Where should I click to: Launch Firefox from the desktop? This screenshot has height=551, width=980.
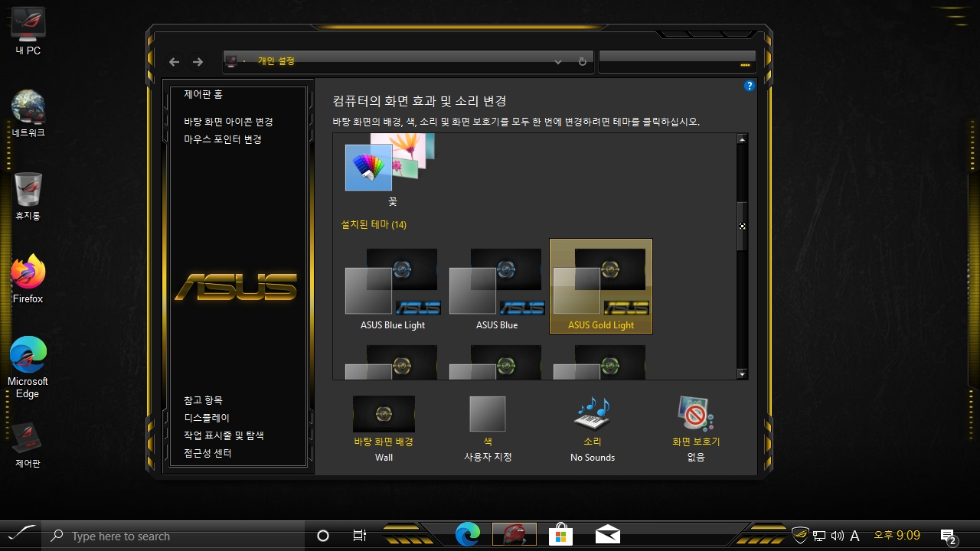tap(28, 279)
